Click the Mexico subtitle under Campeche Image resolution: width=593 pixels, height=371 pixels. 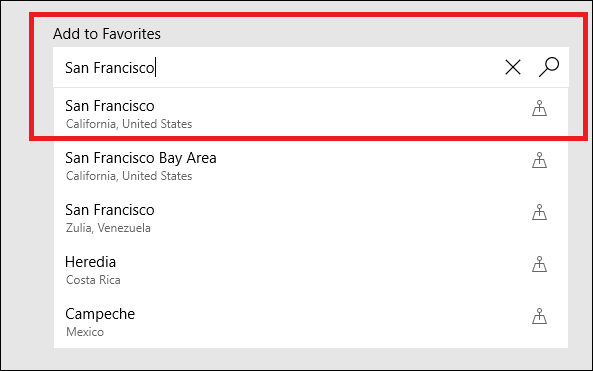click(x=85, y=332)
